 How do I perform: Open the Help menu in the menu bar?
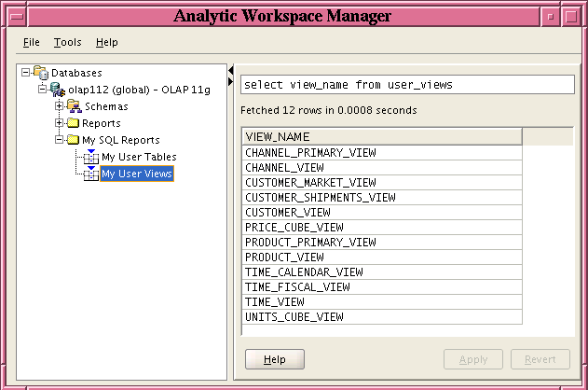tap(107, 42)
